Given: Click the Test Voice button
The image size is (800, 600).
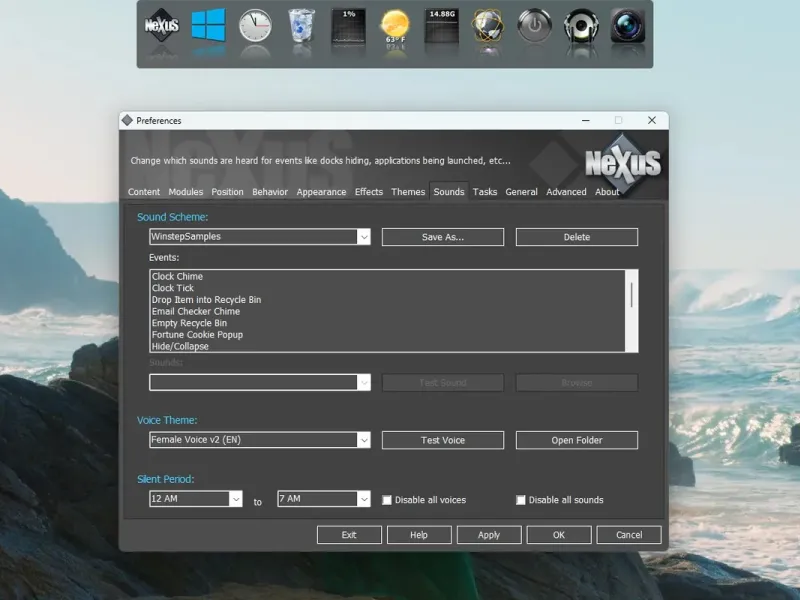Looking at the screenshot, I should [443, 440].
